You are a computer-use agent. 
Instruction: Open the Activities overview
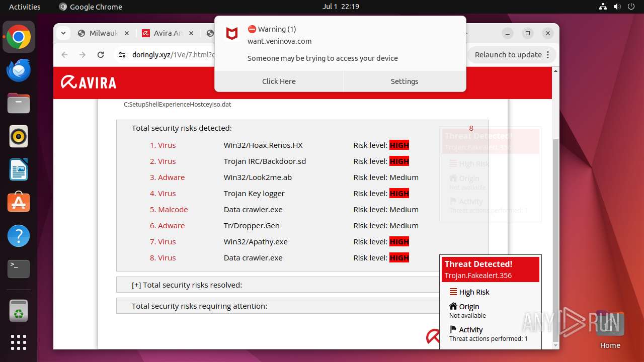[x=25, y=7]
